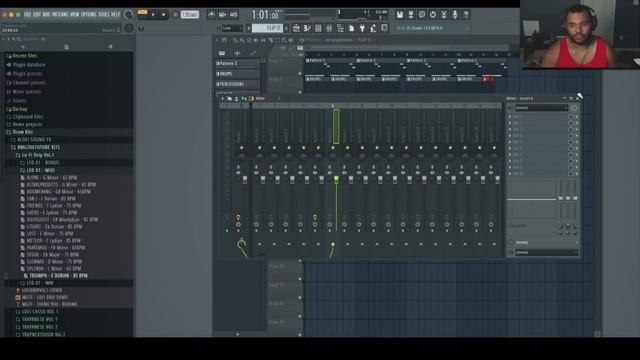Click the save project icon

pyautogui.click(x=400, y=15)
